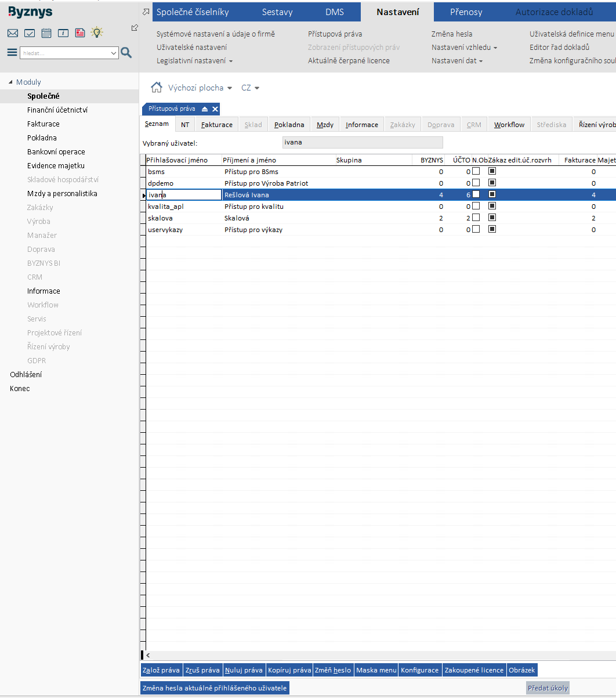
Task: Click the Změň heslo button
Action: 333,670
